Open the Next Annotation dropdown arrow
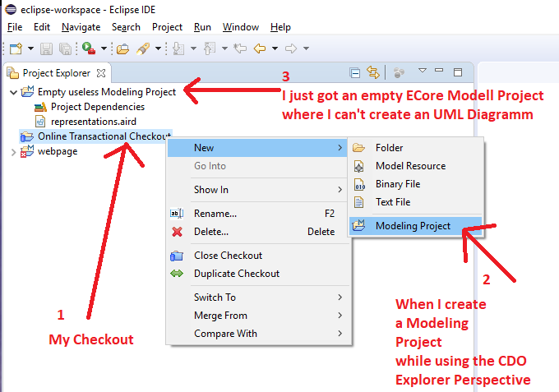 pos(193,48)
